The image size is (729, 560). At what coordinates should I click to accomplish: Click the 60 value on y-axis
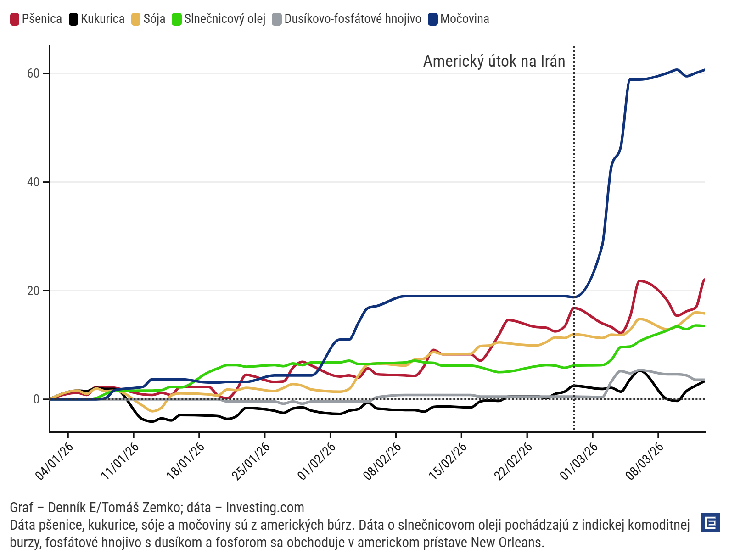pos(34,73)
